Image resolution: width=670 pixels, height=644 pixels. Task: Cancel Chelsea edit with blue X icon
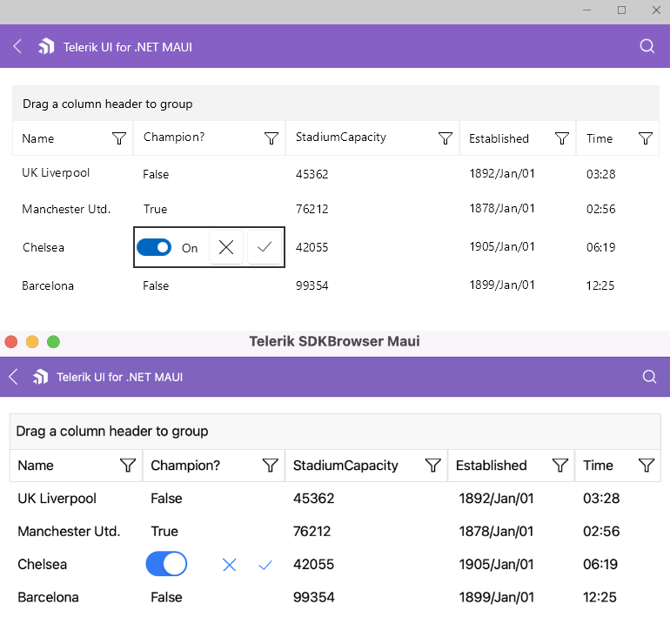coord(230,565)
